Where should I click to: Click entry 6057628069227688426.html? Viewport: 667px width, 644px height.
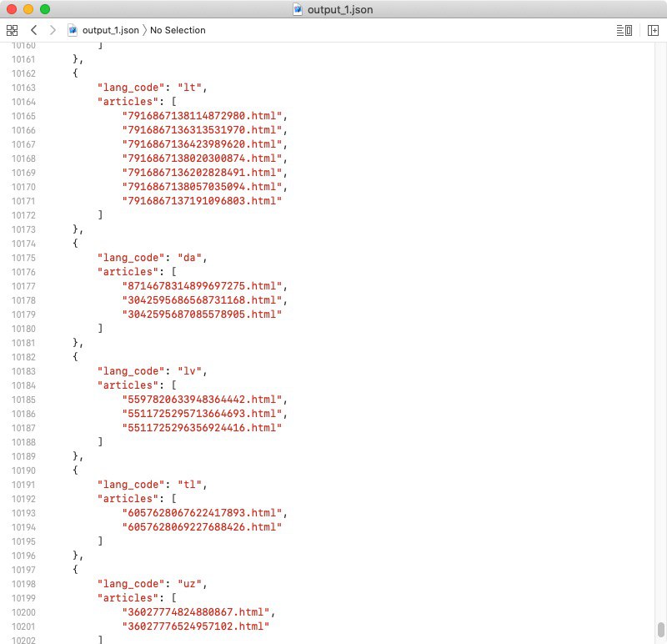coord(202,527)
